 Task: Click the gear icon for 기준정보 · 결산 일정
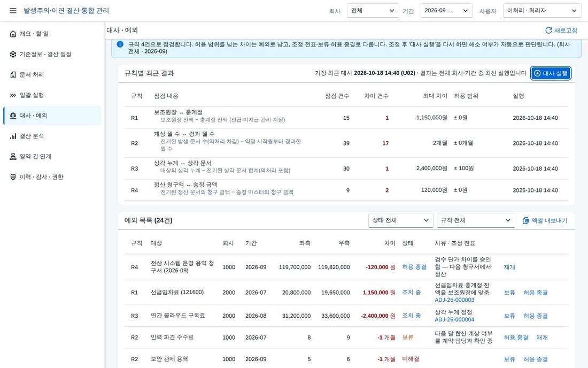(13, 55)
